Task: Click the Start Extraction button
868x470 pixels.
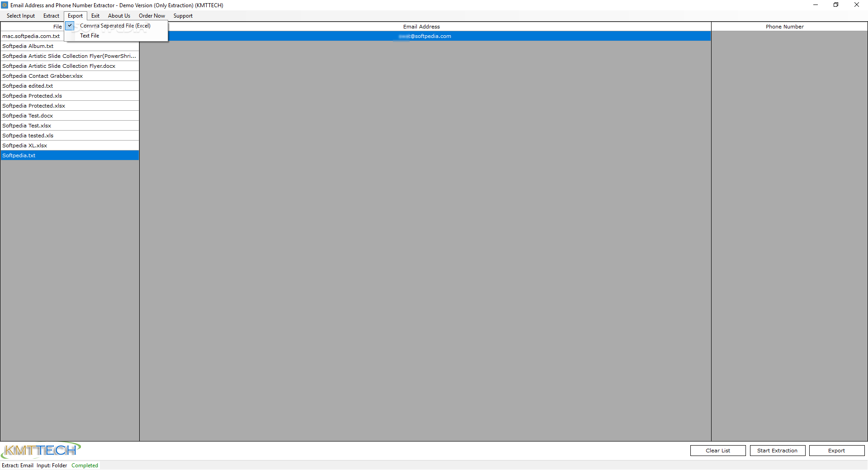Action: [x=778, y=451]
